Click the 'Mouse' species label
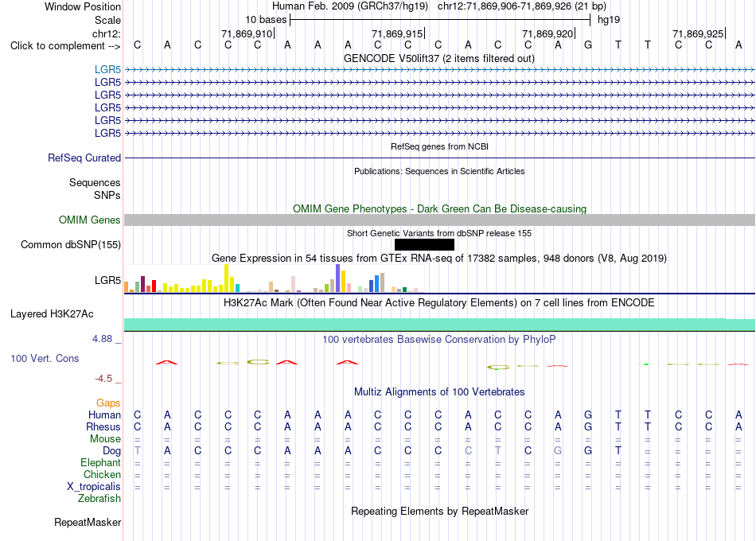756x541 pixels. click(x=105, y=439)
